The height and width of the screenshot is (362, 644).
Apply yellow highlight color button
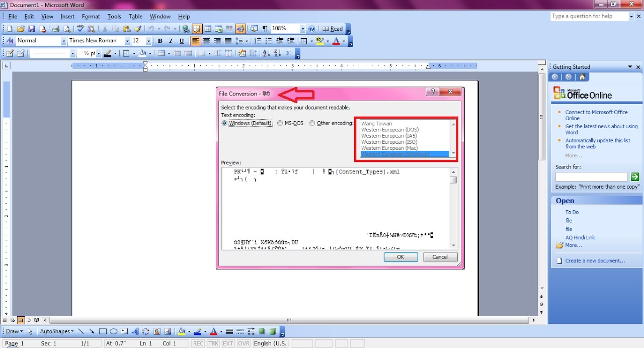[320, 41]
